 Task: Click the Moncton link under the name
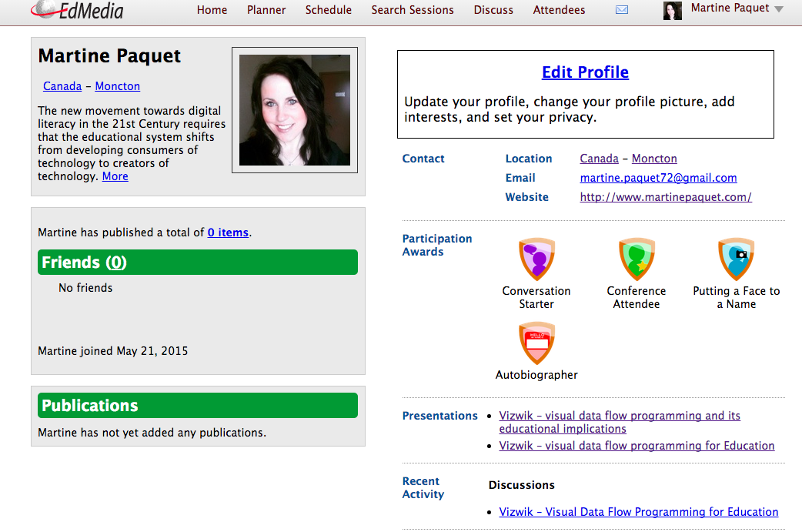tap(117, 86)
